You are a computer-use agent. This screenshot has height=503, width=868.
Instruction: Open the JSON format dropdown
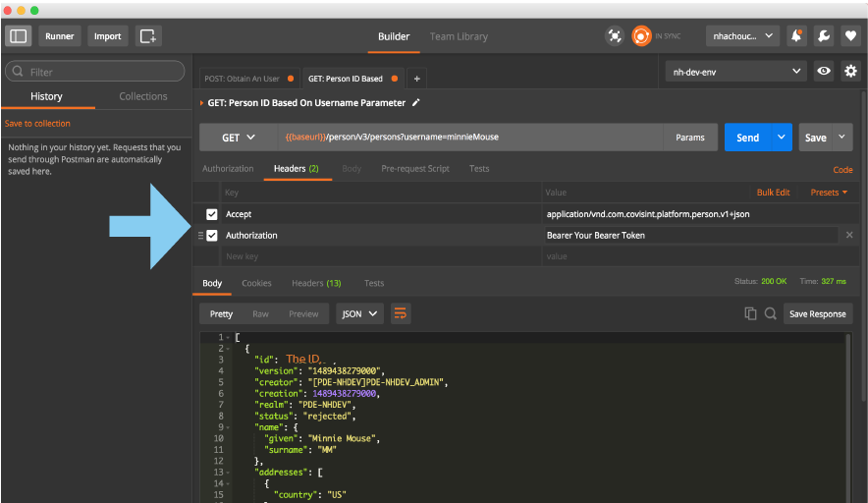(x=359, y=314)
